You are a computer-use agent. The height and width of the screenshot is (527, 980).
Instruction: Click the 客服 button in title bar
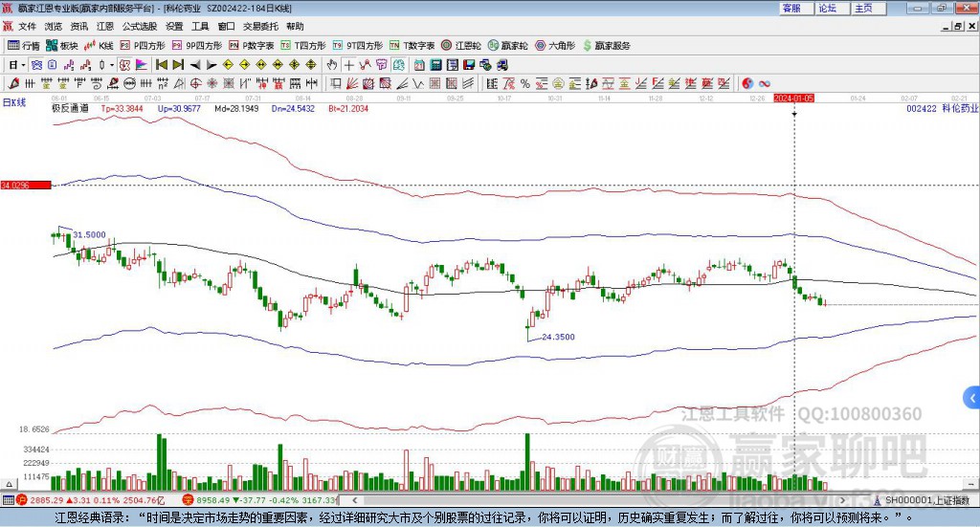click(x=795, y=8)
